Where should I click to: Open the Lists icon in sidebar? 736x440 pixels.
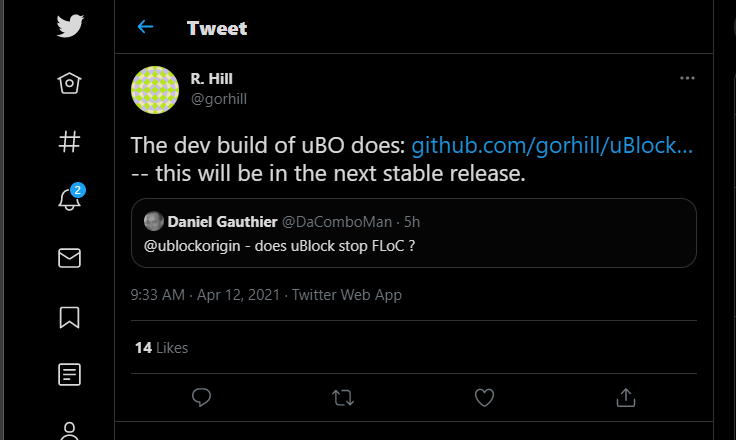69,375
